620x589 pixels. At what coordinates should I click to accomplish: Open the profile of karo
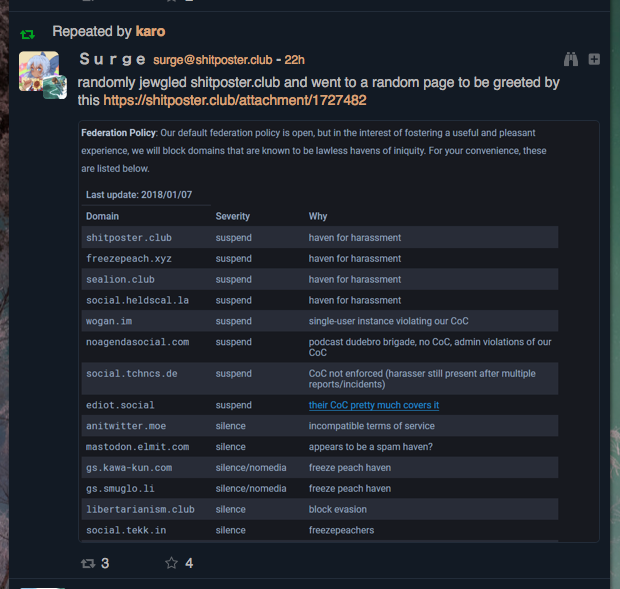pos(150,31)
